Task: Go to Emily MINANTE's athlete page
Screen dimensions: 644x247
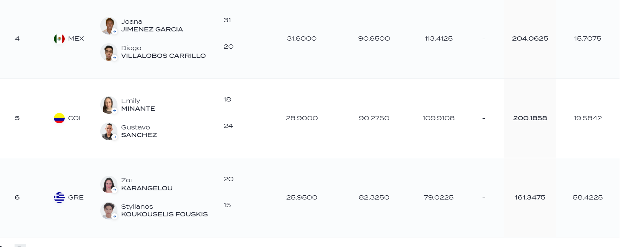Action: (x=138, y=105)
